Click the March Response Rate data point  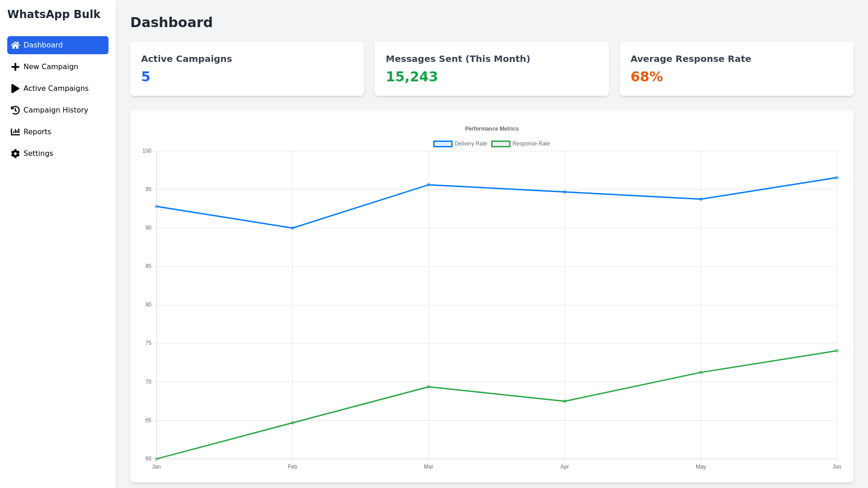[429, 387]
